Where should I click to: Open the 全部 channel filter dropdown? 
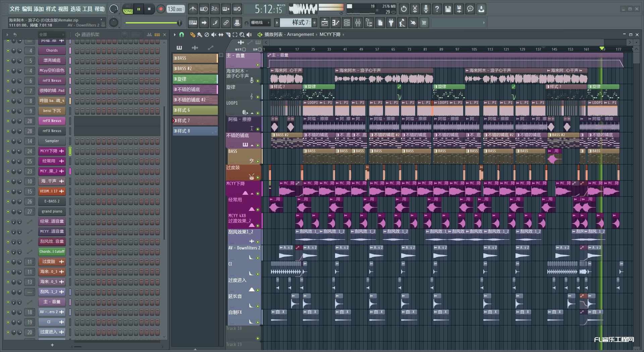click(x=51, y=35)
